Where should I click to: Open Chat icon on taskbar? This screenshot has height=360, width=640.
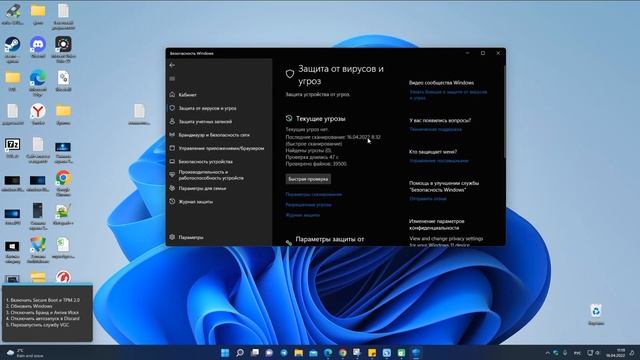(x=269, y=353)
